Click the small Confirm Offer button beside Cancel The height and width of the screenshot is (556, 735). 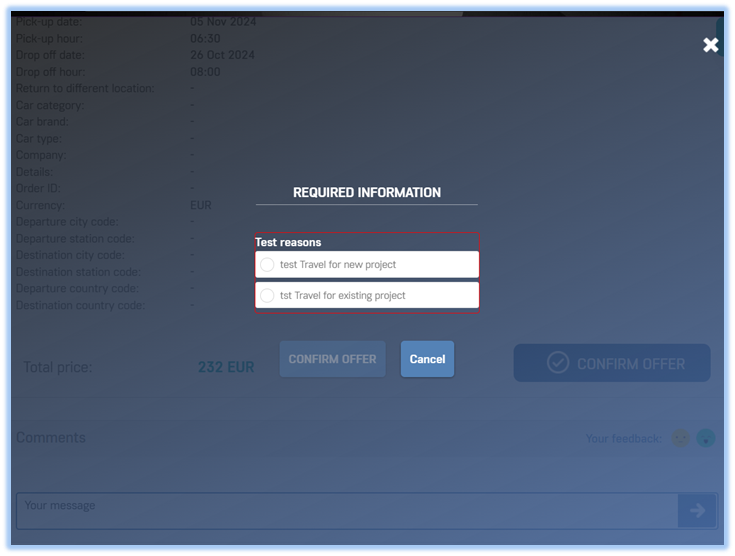pos(332,359)
